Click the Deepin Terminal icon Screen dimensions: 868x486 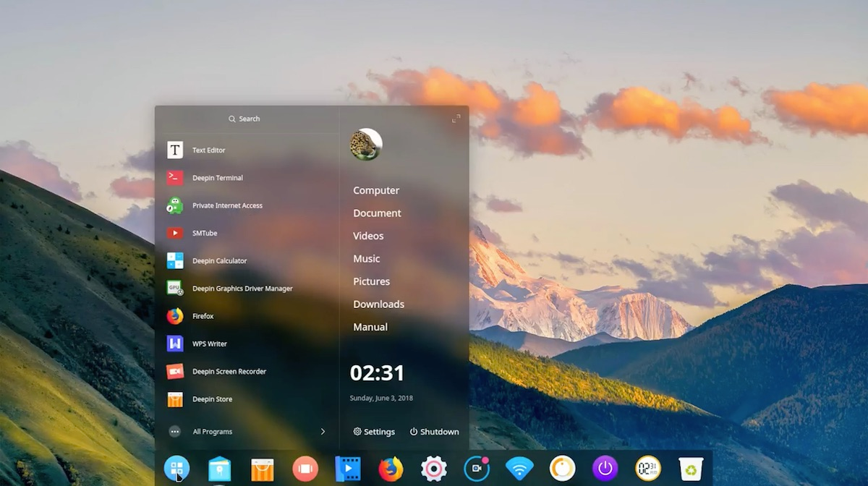(175, 177)
